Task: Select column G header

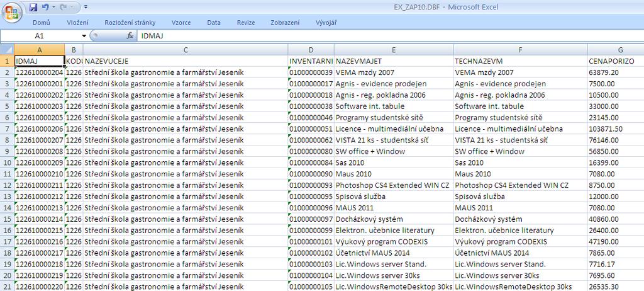Action: click(616, 50)
